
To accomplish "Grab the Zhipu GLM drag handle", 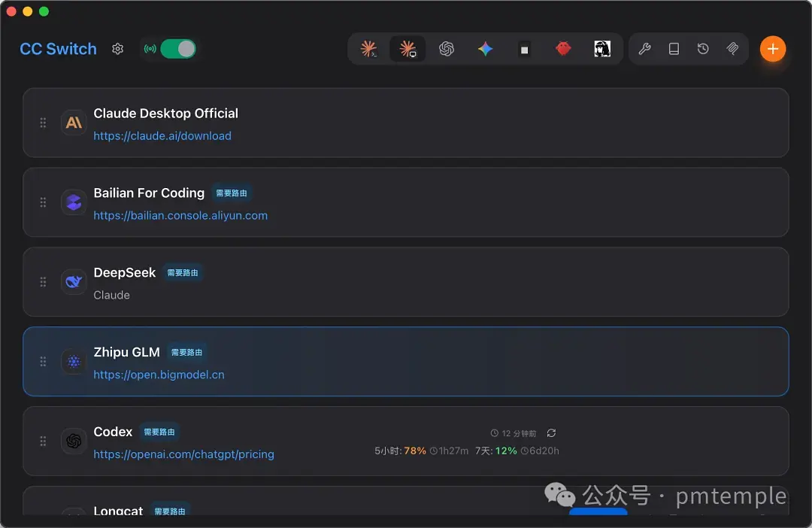I will (43, 361).
